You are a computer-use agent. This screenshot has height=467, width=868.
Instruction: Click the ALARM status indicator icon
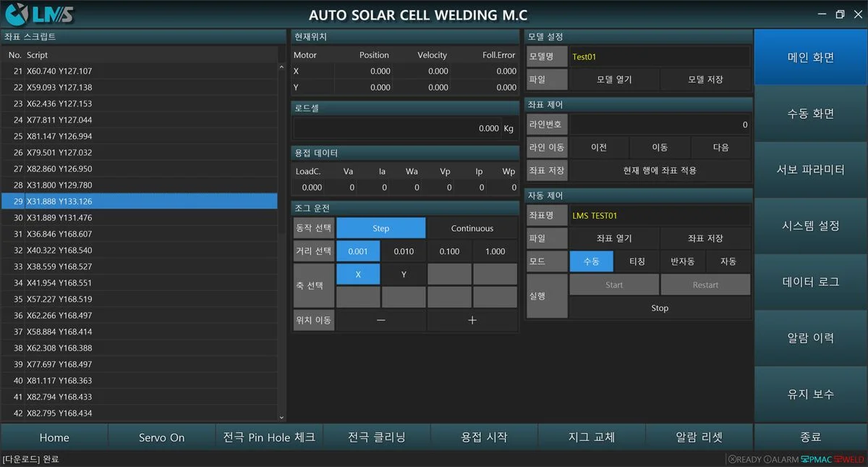point(767,459)
